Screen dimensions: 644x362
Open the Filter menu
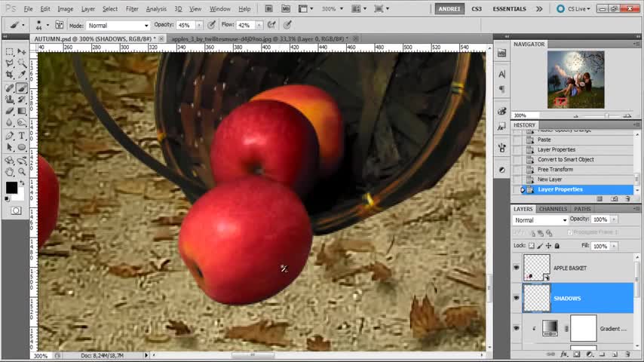(x=132, y=8)
